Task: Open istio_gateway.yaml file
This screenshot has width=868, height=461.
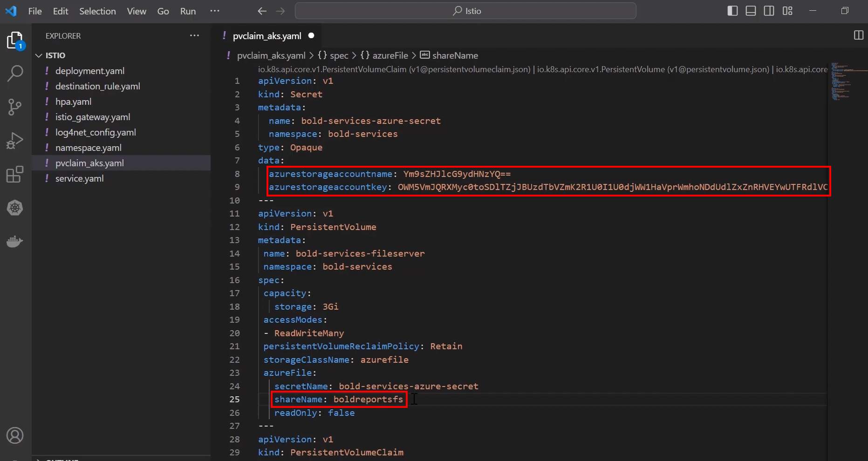Action: (92, 117)
